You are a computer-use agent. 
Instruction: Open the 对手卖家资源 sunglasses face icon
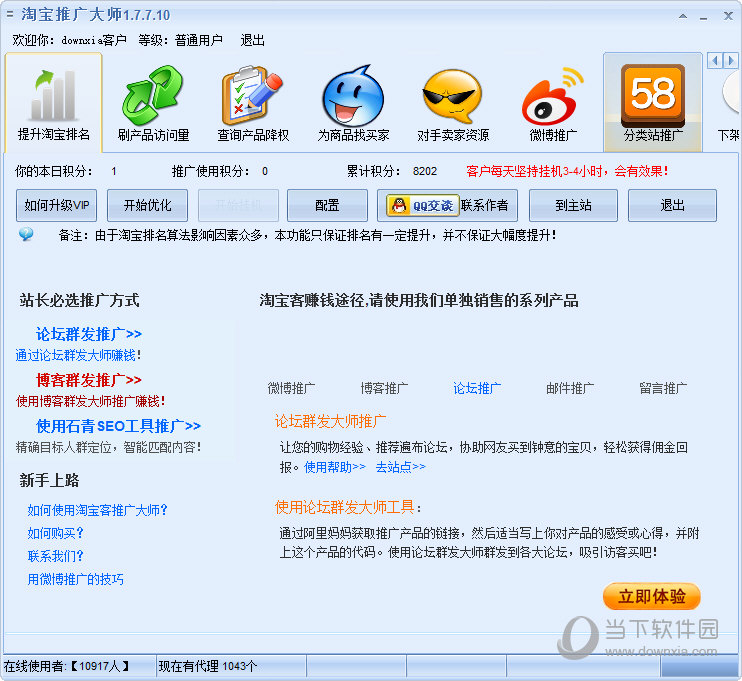452,96
